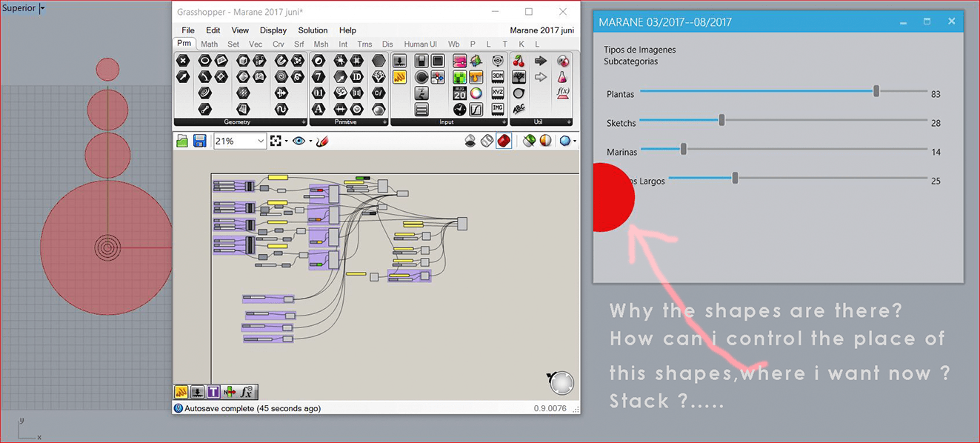Adjust the Plantas slider in MARANE window
Viewport: 980px width, 443px height.
tap(876, 91)
